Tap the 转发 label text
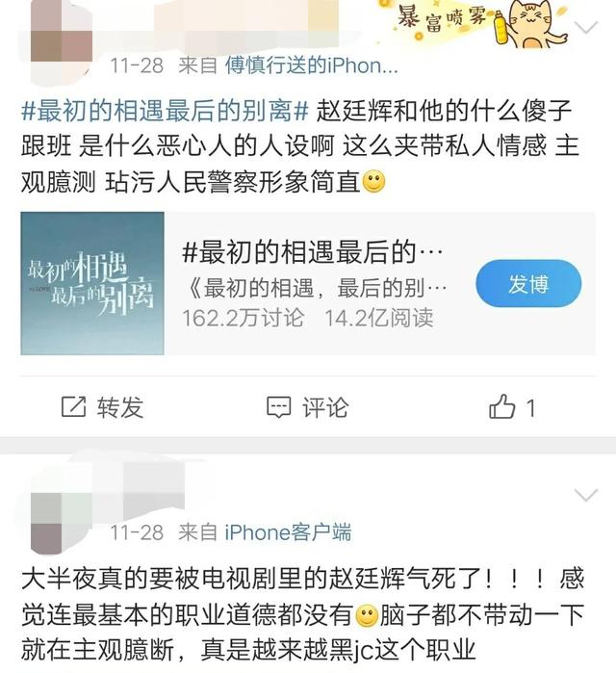This screenshot has width=616, height=673. pos(119,407)
